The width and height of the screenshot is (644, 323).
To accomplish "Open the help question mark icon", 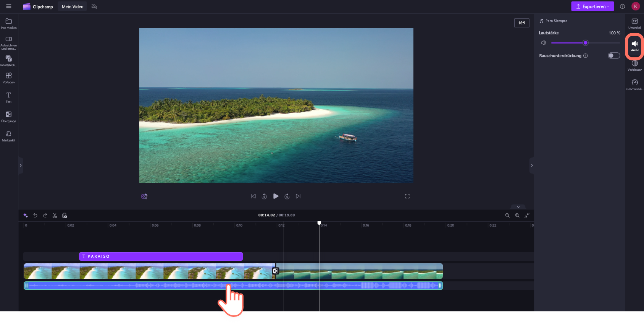I will point(622,6).
